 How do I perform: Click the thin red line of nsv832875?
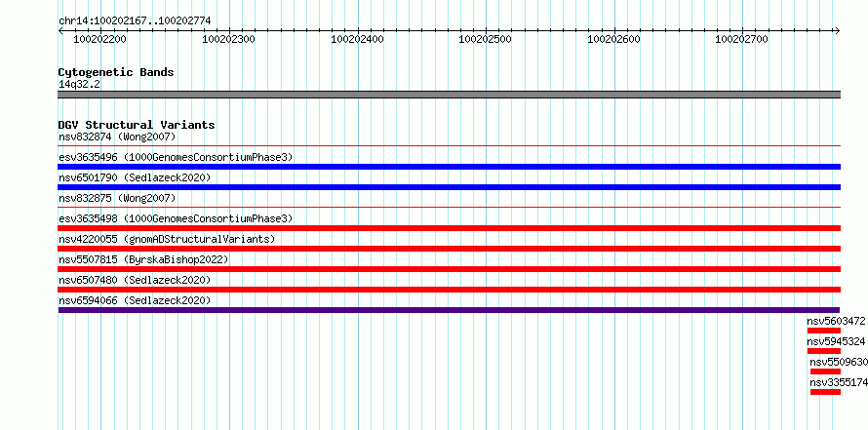click(x=449, y=208)
